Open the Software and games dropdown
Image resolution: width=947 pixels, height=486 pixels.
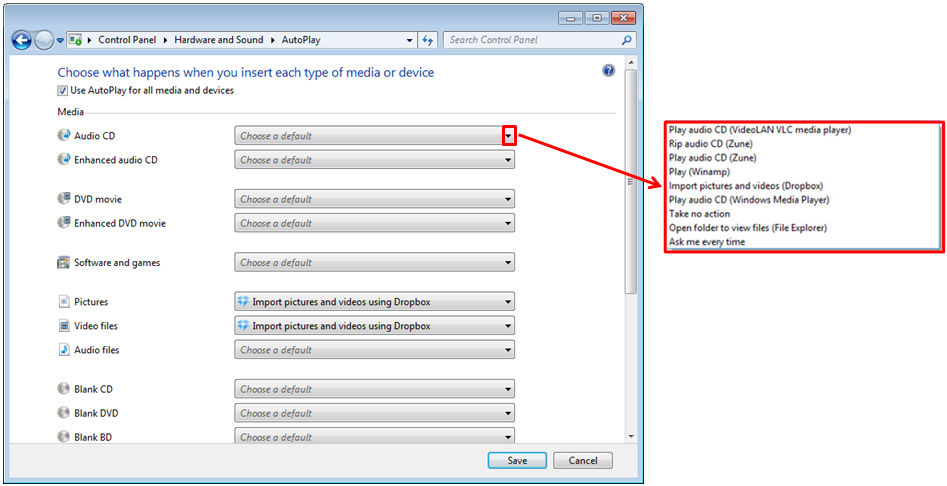374,263
